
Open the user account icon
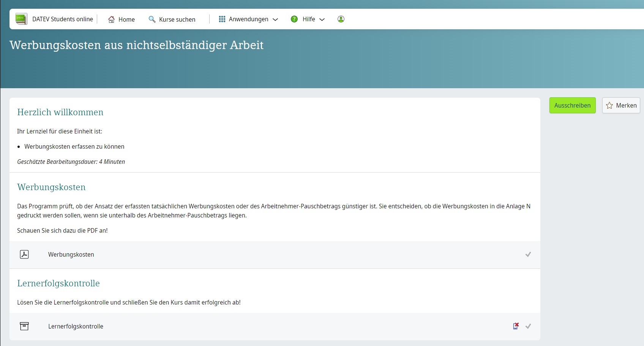point(341,19)
